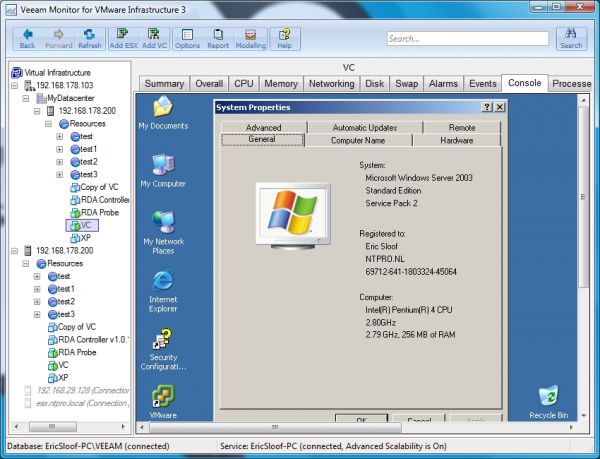
Task: Open the Networking tab
Action: pyautogui.click(x=331, y=84)
